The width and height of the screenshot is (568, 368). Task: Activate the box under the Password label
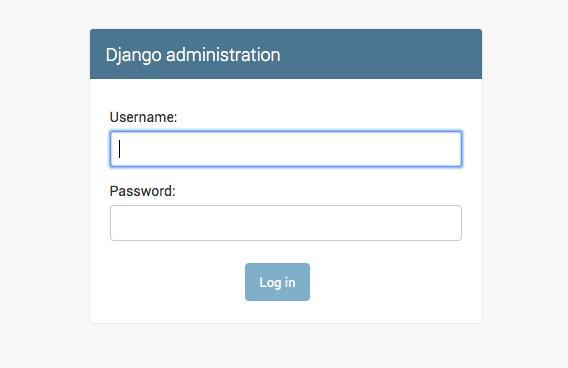[x=286, y=223]
